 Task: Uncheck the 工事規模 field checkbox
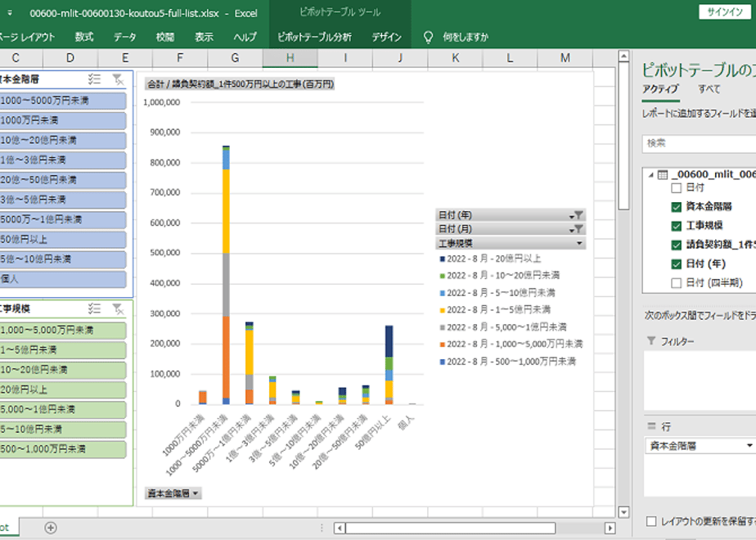click(676, 226)
